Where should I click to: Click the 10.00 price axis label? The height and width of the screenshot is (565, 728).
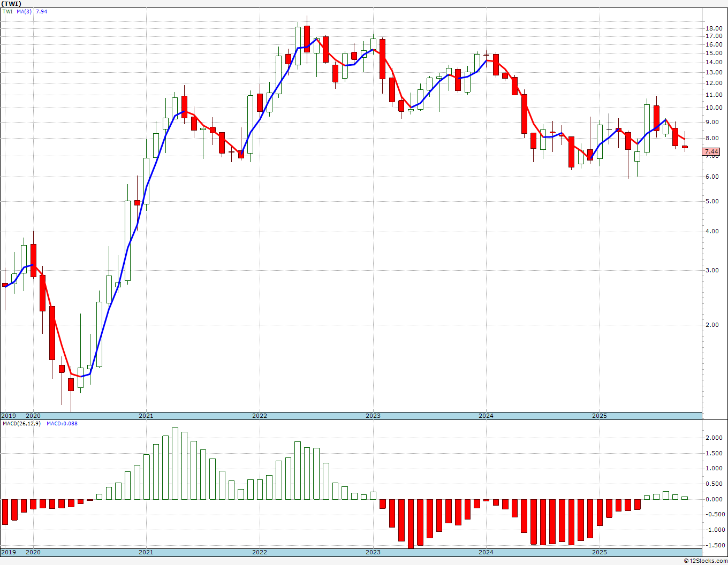(714, 108)
